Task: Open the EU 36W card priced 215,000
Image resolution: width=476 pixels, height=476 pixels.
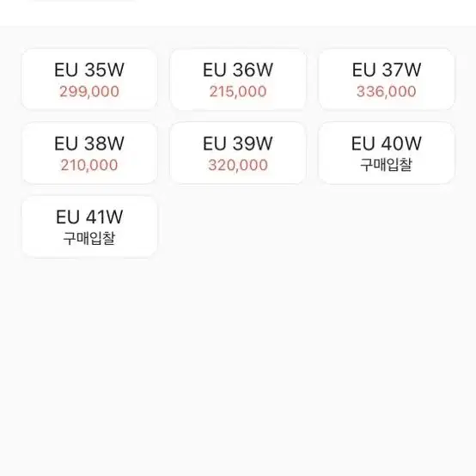Action: [238, 79]
